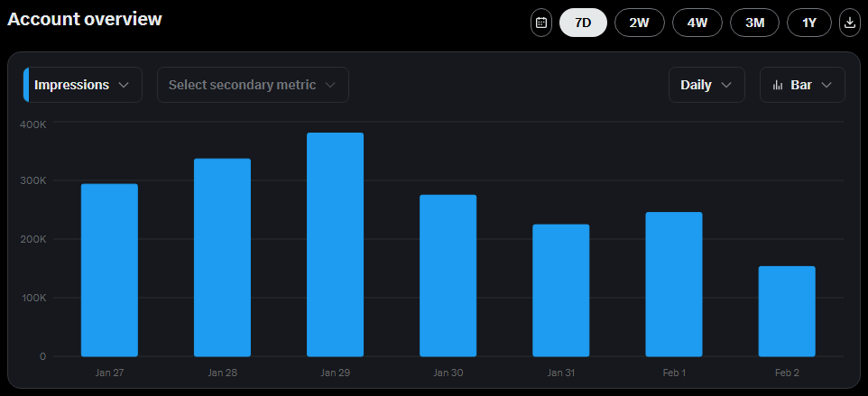Click the bar chart icon in chart type selector

(777, 85)
